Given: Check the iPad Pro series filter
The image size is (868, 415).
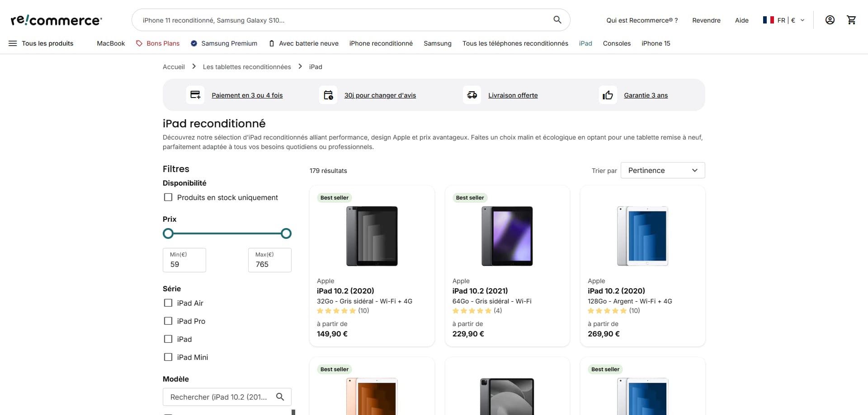Looking at the screenshot, I should pos(168,321).
